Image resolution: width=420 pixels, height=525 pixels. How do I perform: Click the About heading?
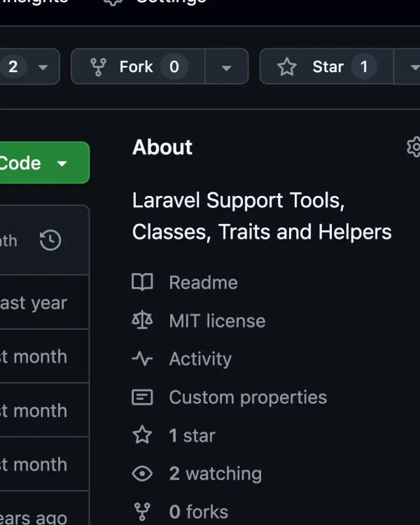point(162,147)
